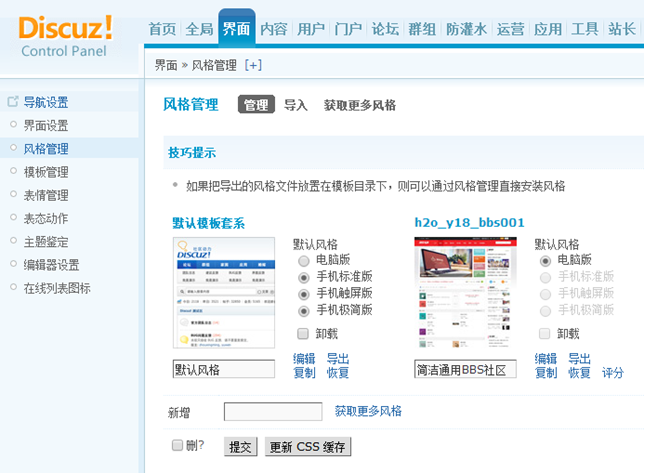Click the 简洁通用BBS社区 name input field
This screenshot has width=645, height=474.
pos(465,369)
